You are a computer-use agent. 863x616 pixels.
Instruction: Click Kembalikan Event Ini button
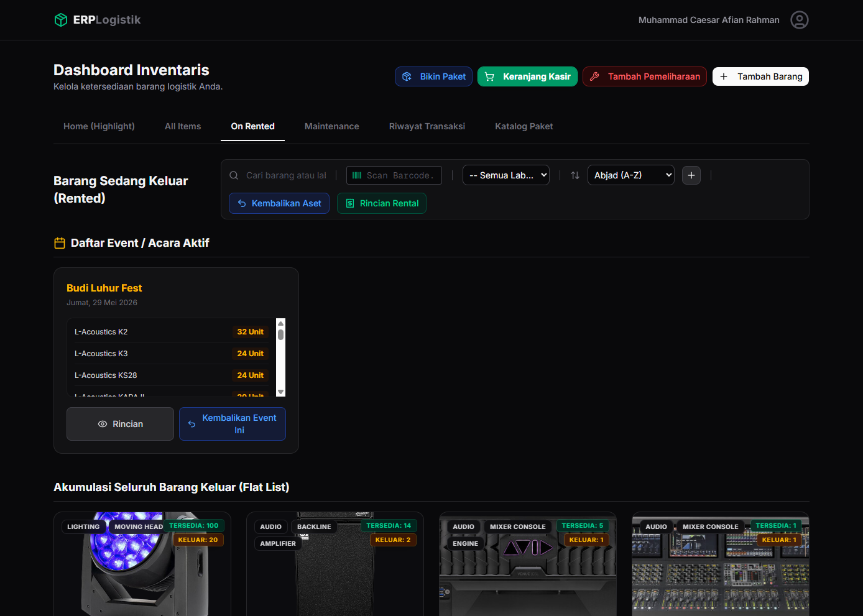(233, 424)
